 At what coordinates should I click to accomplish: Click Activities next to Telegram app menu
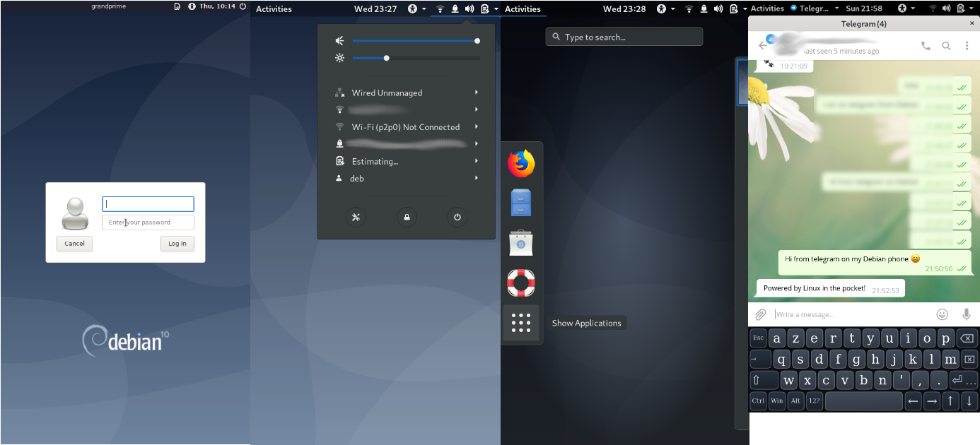[767, 8]
